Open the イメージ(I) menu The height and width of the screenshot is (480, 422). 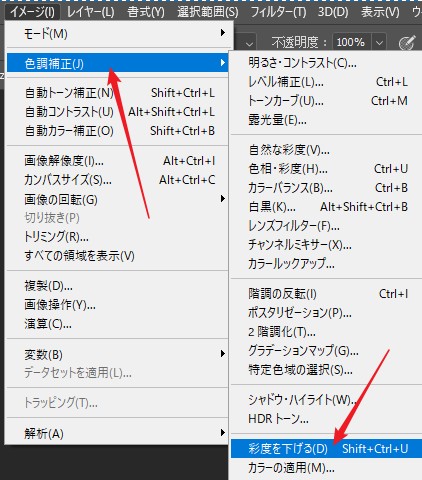pos(32,12)
